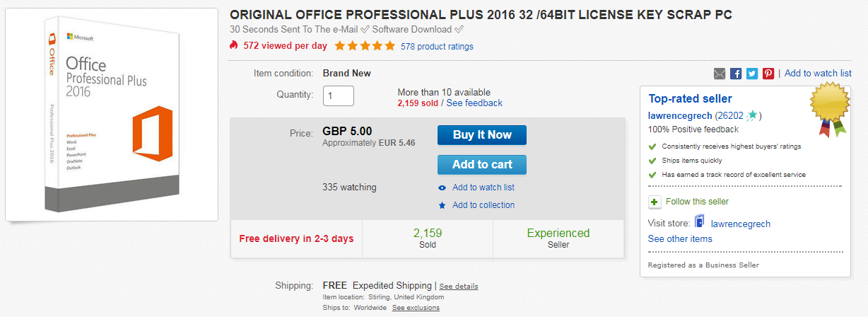Open the 578 product ratings link
This screenshot has height=317, width=868.
pyautogui.click(x=437, y=47)
